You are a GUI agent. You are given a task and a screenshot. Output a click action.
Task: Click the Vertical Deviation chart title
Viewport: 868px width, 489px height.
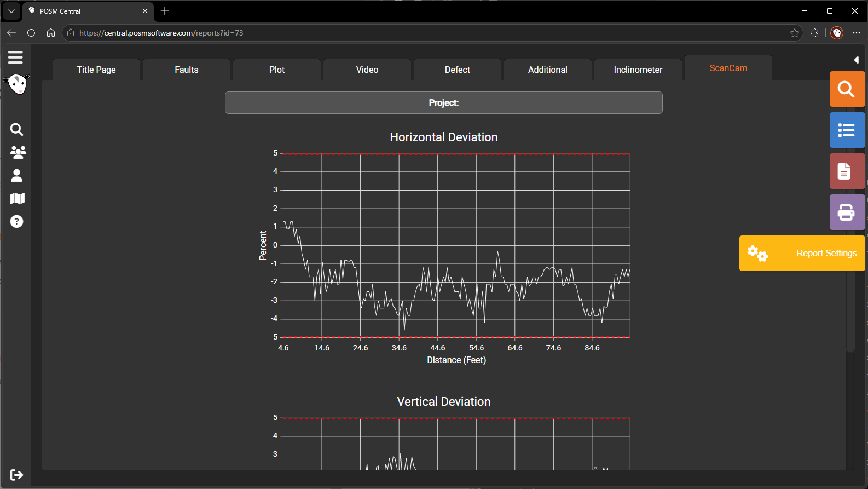point(444,402)
